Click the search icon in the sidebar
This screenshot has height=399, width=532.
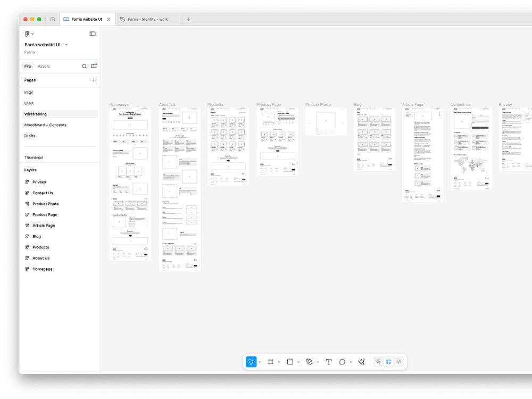pos(84,66)
